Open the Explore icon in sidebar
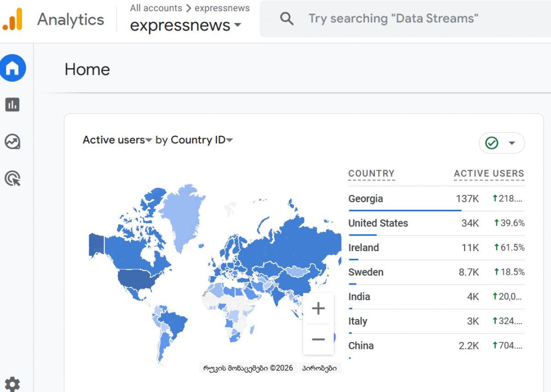The height and width of the screenshot is (392, 551). pos(12,141)
